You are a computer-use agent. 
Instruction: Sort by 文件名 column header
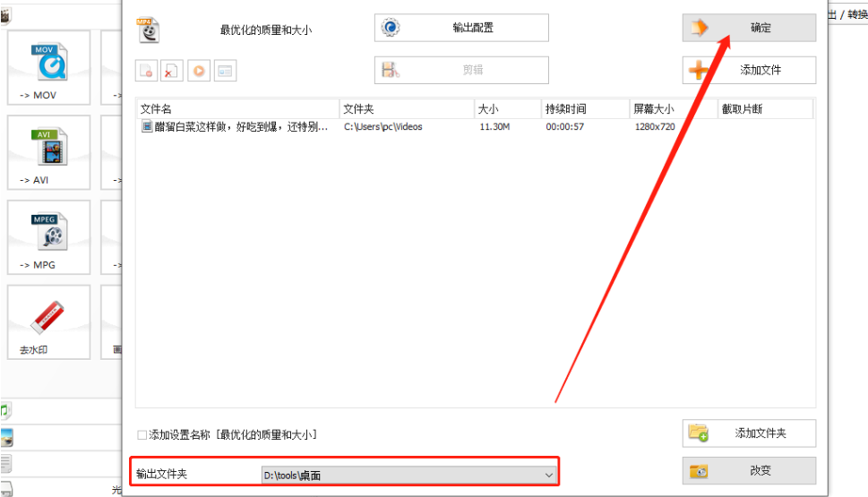click(238, 109)
